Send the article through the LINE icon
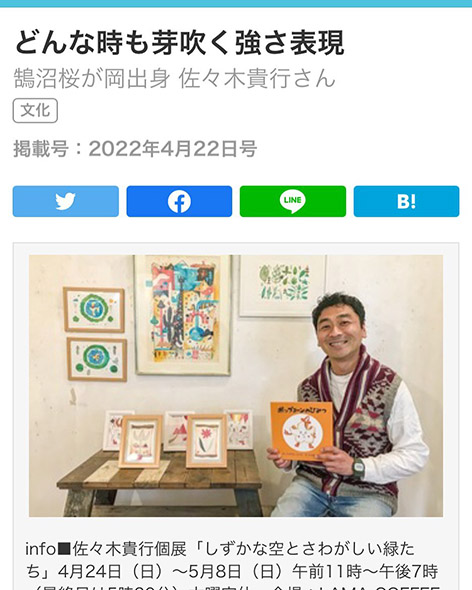 click(x=293, y=201)
